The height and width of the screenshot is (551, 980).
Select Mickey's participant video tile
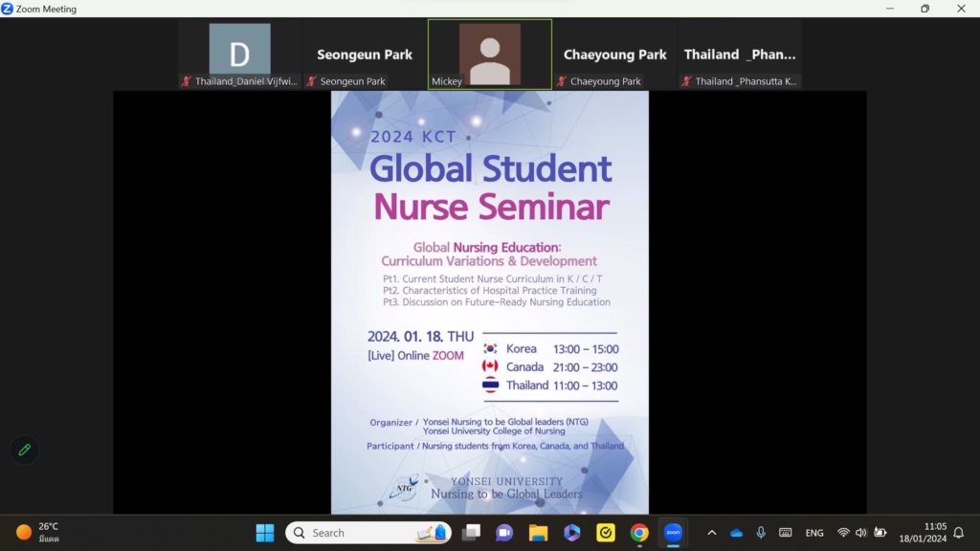[x=490, y=55]
